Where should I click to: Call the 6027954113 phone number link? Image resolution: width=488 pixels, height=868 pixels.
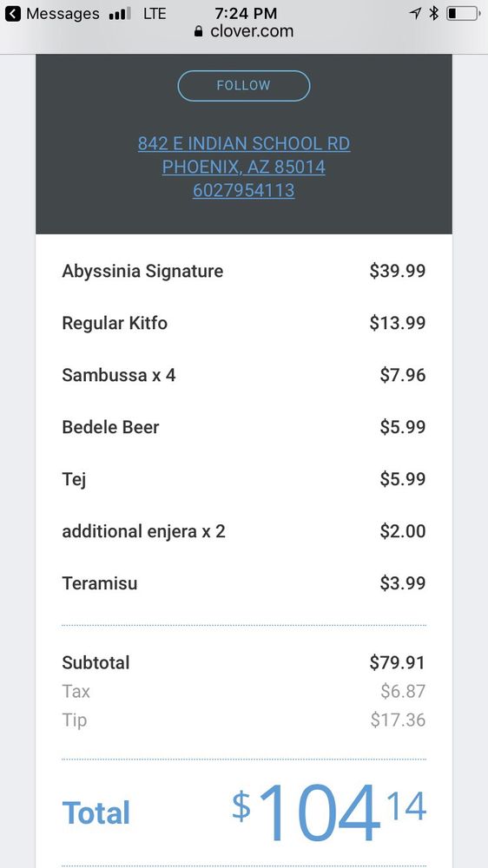click(x=244, y=190)
